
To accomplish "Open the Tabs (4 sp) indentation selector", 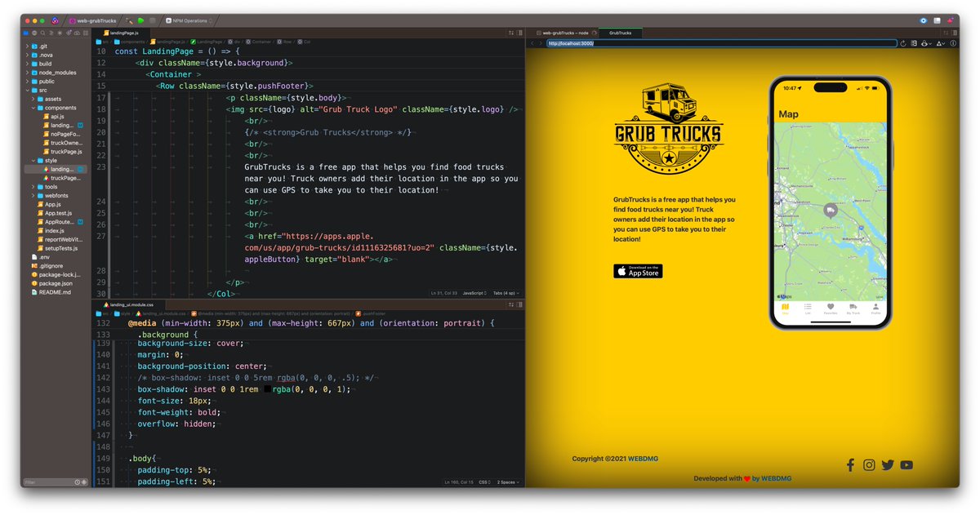I will click(506, 293).
